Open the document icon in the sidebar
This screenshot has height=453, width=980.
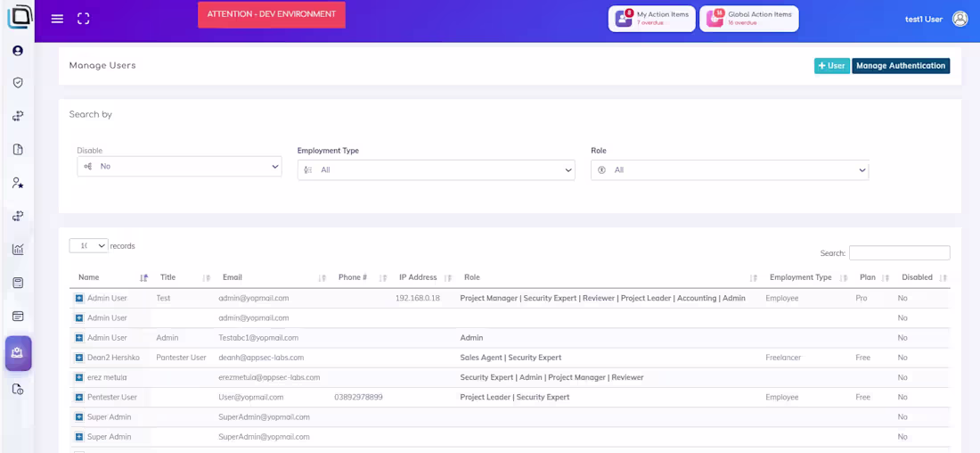(18, 149)
